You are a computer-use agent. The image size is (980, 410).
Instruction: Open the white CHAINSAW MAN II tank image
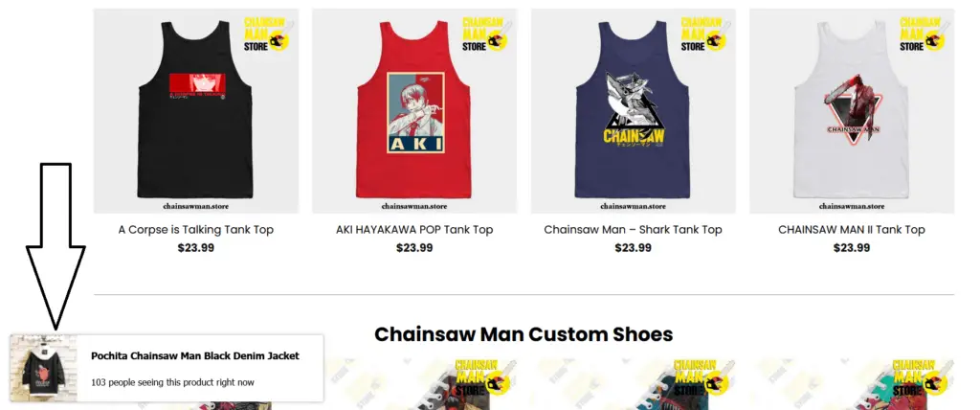[852, 111]
